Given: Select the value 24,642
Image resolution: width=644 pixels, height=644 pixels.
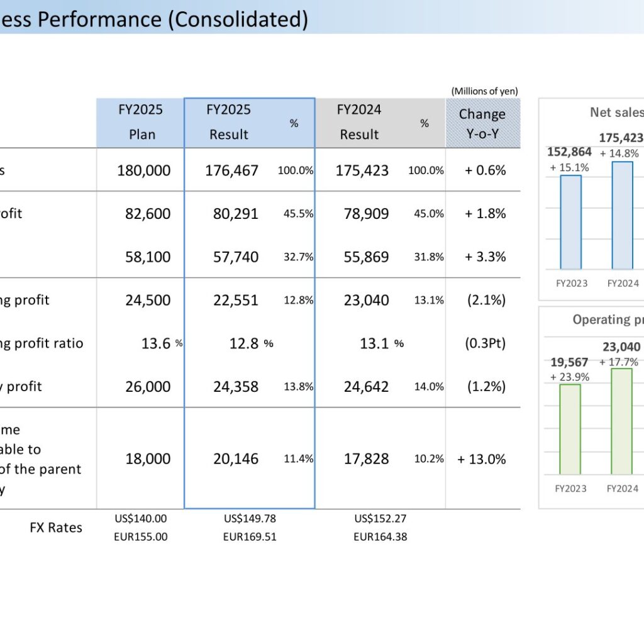Looking at the screenshot, I should tap(366, 387).
